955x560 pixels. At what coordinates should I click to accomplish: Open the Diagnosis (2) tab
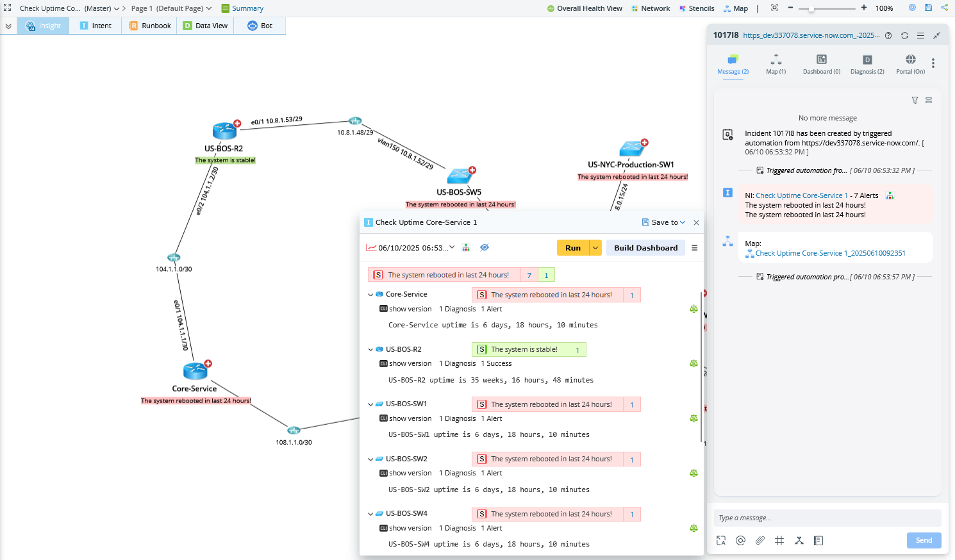[x=867, y=64]
